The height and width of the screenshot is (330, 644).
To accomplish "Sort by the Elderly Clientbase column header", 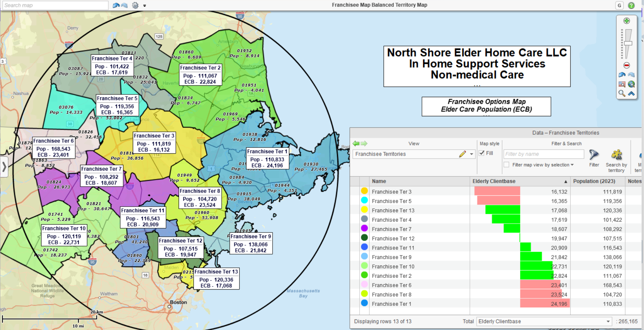I will (494, 181).
